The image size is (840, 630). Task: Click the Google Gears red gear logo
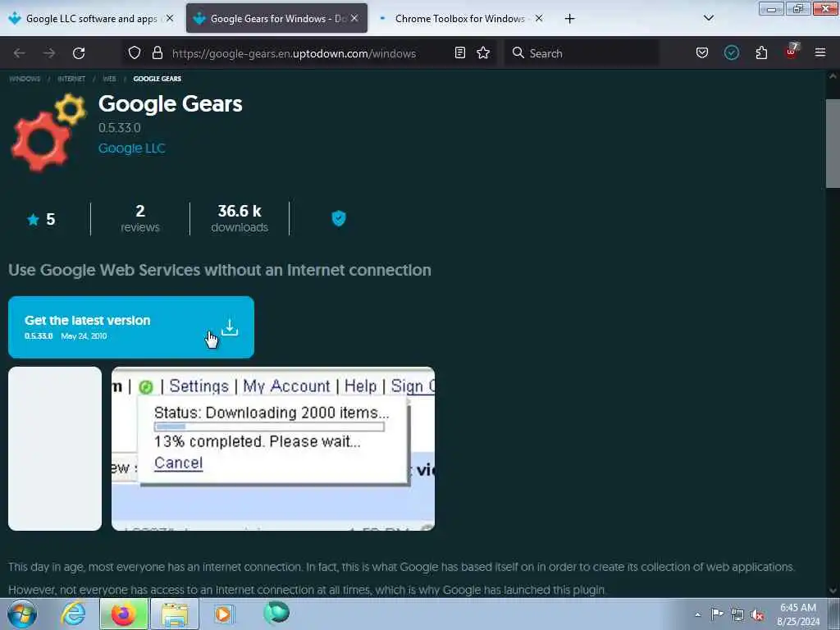tap(48, 134)
